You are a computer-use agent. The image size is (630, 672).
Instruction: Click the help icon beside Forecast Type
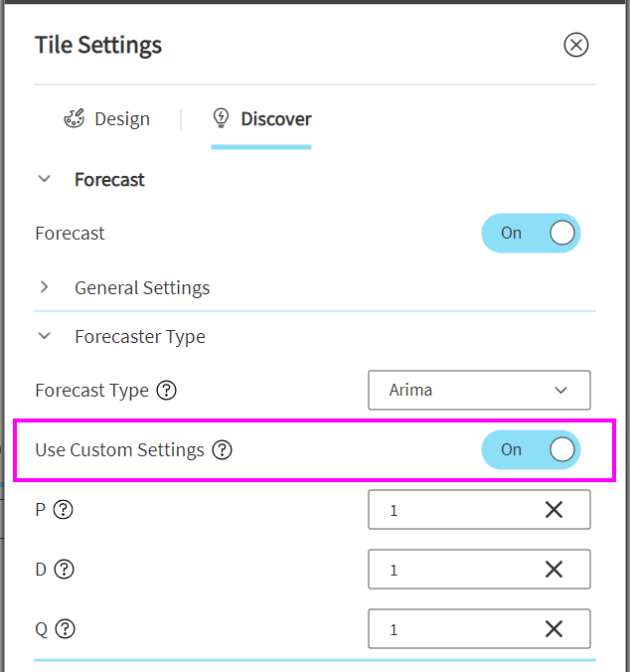point(167,391)
